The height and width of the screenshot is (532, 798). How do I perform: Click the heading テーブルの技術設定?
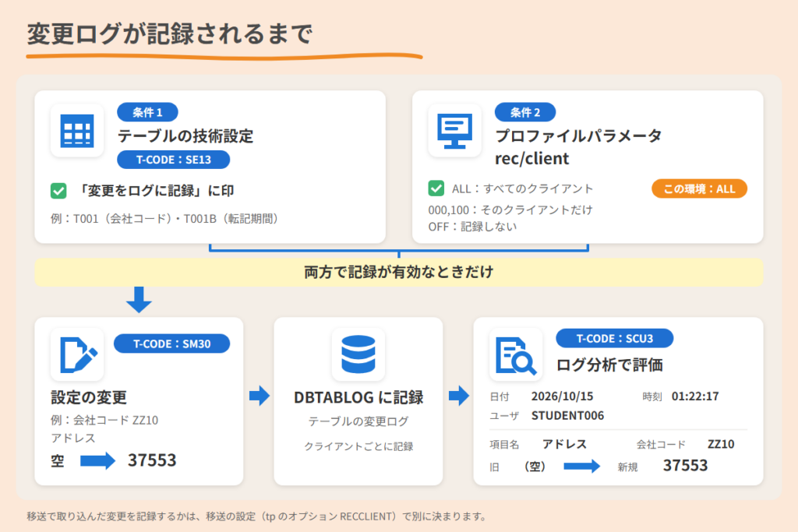coord(185,136)
